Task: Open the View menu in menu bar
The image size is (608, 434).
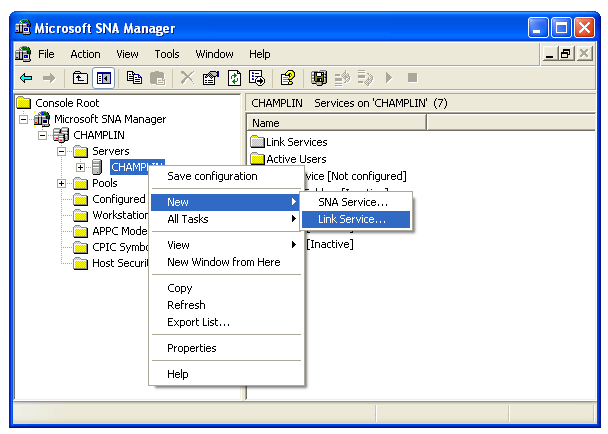Action: (x=127, y=54)
